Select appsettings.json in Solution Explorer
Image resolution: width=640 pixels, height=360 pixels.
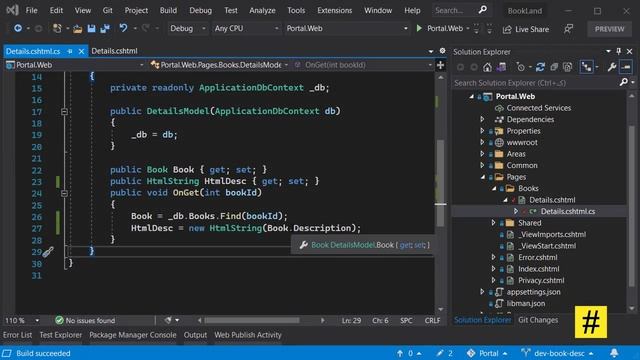point(533,292)
